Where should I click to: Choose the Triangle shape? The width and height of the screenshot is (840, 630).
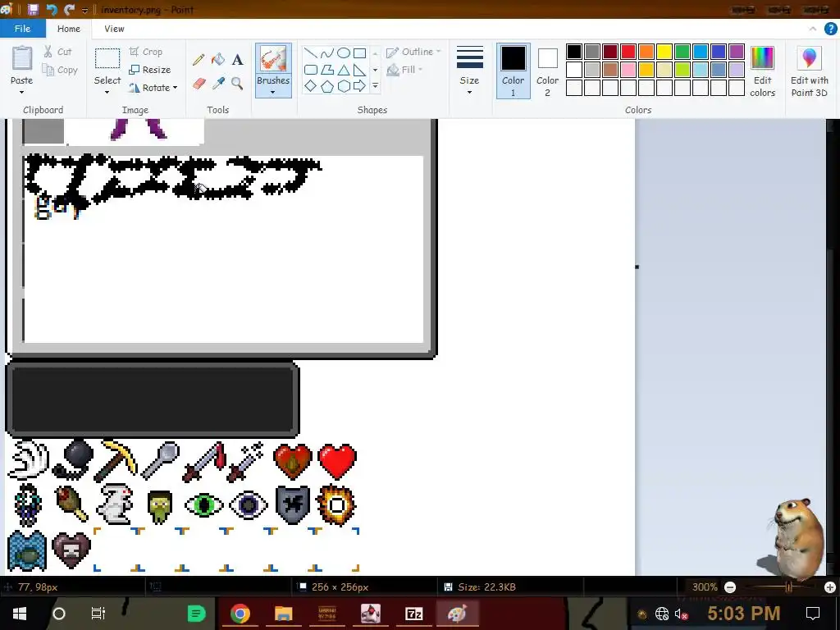pyautogui.click(x=344, y=70)
